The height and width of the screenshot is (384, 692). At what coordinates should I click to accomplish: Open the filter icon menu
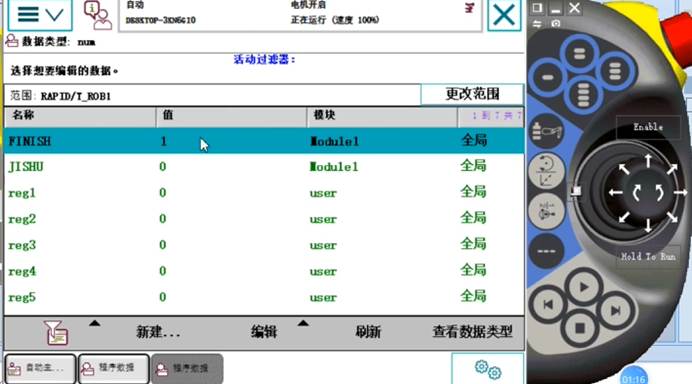click(x=56, y=332)
